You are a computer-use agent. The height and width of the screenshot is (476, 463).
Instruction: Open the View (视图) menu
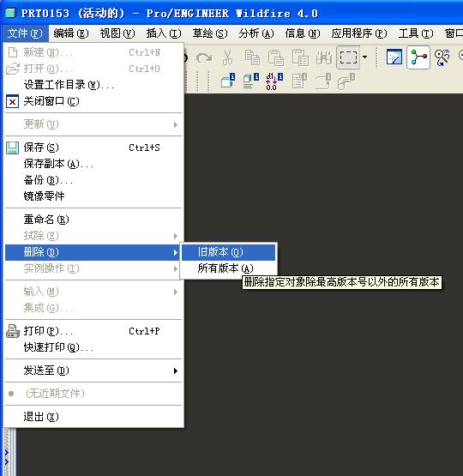coord(117,33)
